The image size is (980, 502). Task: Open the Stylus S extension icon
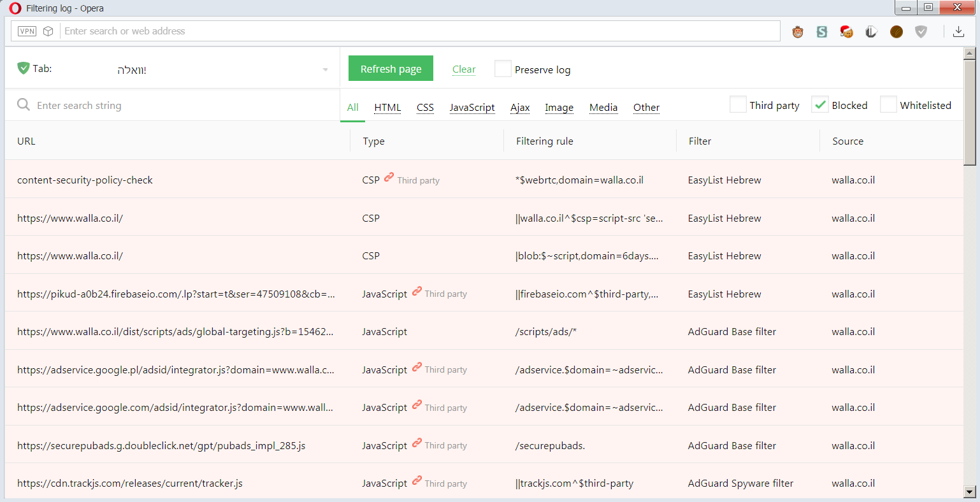(822, 31)
